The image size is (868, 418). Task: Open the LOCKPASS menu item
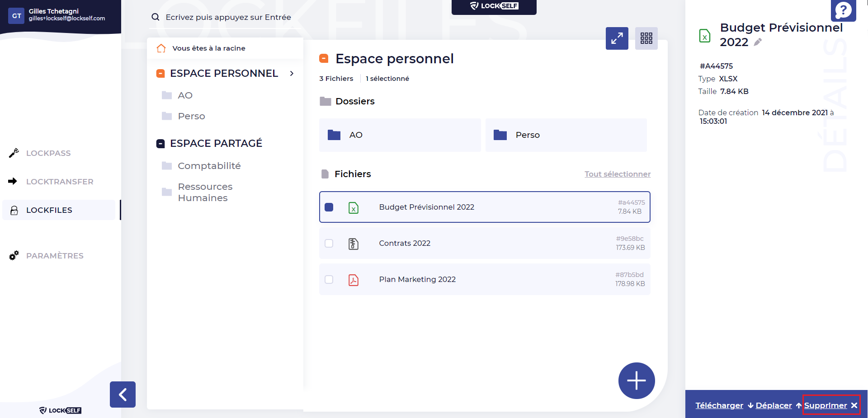pyautogui.click(x=48, y=153)
